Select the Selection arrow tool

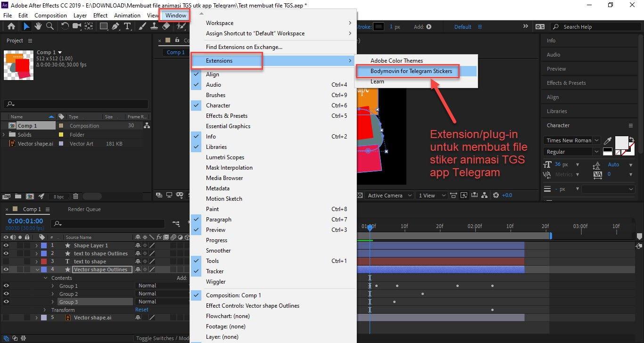click(27, 26)
